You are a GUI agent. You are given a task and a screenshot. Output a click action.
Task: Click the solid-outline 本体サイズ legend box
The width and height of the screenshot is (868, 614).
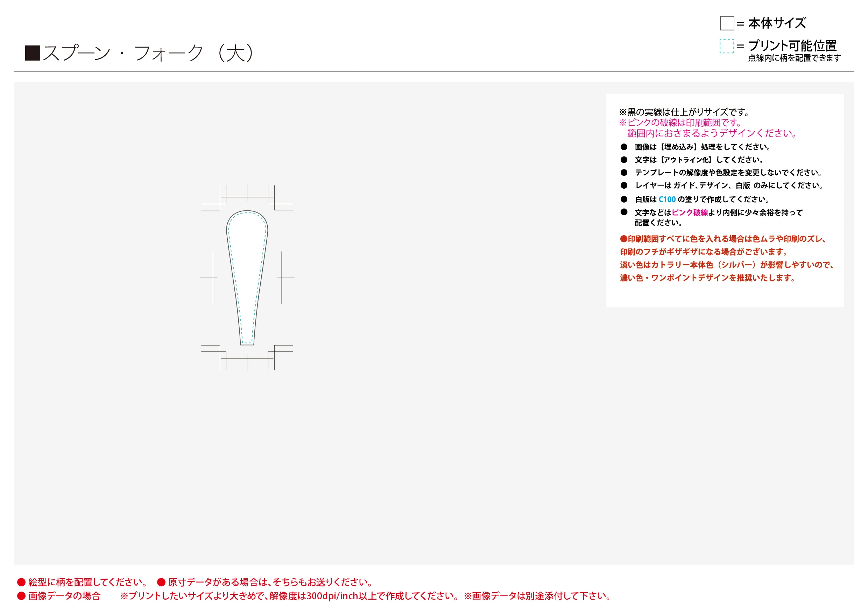tap(727, 23)
